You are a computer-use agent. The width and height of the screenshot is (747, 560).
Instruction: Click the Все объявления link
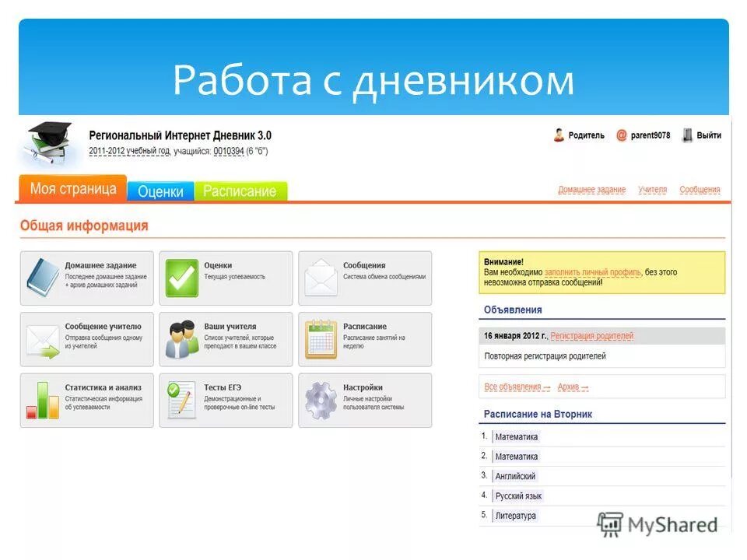[x=517, y=387]
